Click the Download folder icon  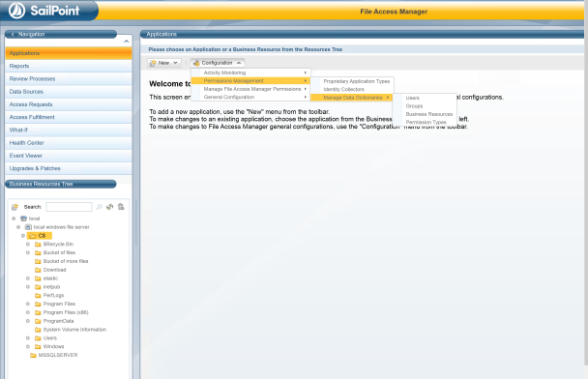pyautogui.click(x=38, y=270)
